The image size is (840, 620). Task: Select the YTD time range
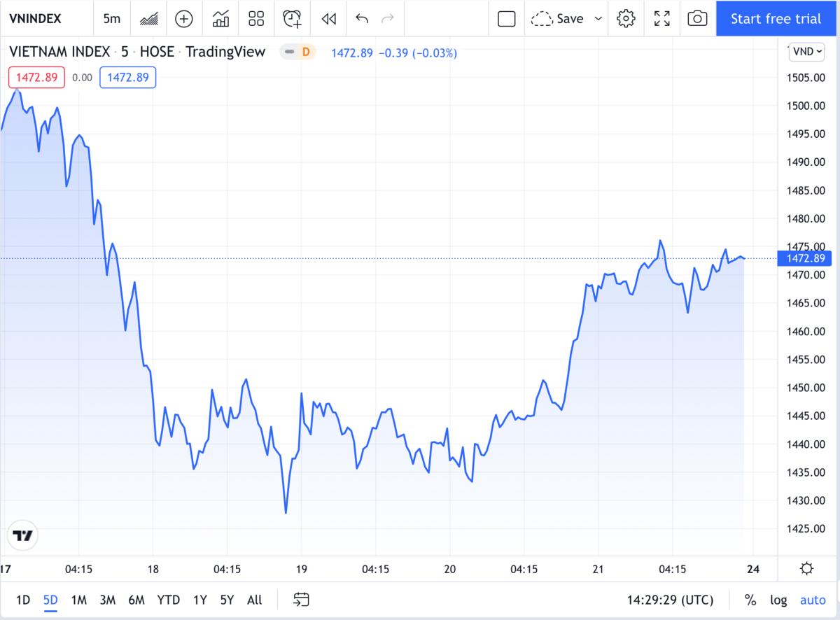click(x=169, y=600)
